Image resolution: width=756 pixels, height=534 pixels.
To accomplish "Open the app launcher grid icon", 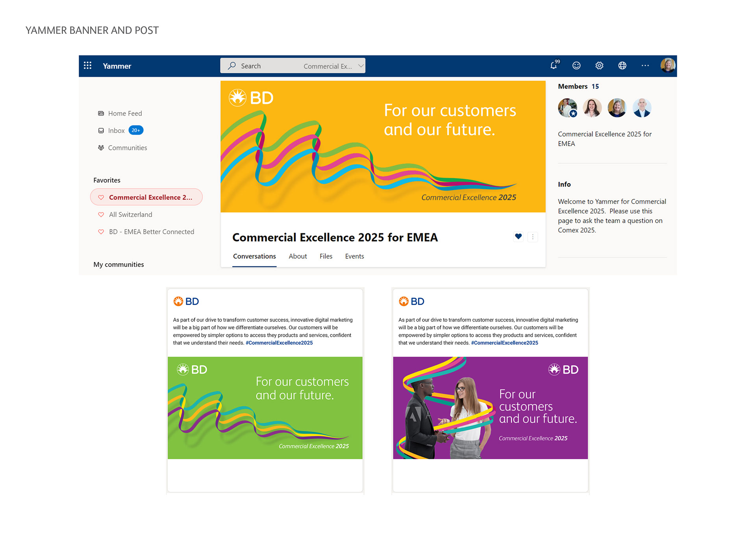I will click(x=87, y=66).
